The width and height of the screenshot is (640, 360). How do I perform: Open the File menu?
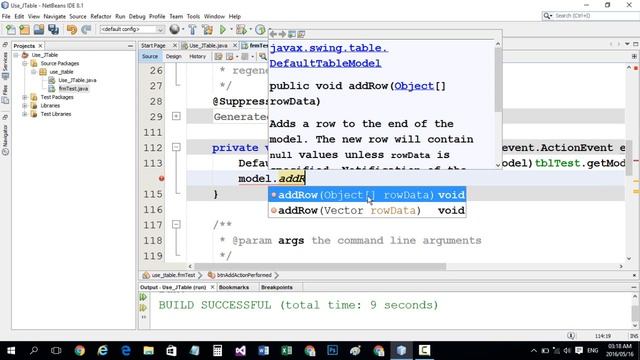pos(6,16)
